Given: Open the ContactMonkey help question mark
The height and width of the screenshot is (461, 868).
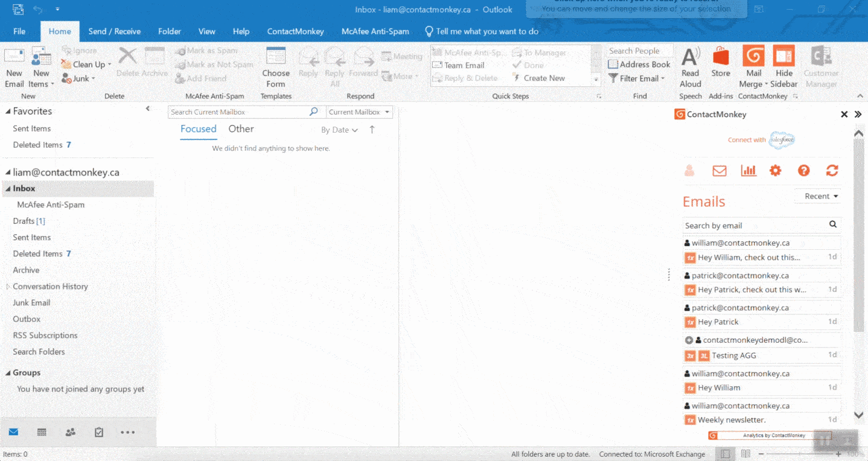Looking at the screenshot, I should 803,171.
